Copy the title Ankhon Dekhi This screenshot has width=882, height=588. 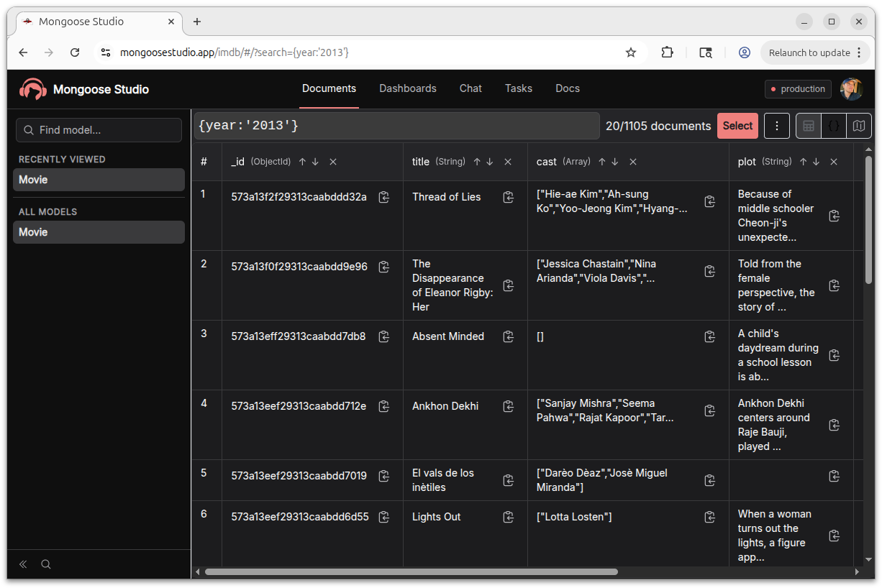[x=509, y=406]
